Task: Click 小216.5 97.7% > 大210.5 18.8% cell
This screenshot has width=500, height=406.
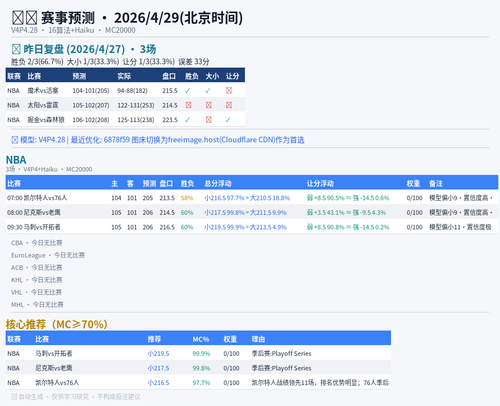Action: [247, 198]
